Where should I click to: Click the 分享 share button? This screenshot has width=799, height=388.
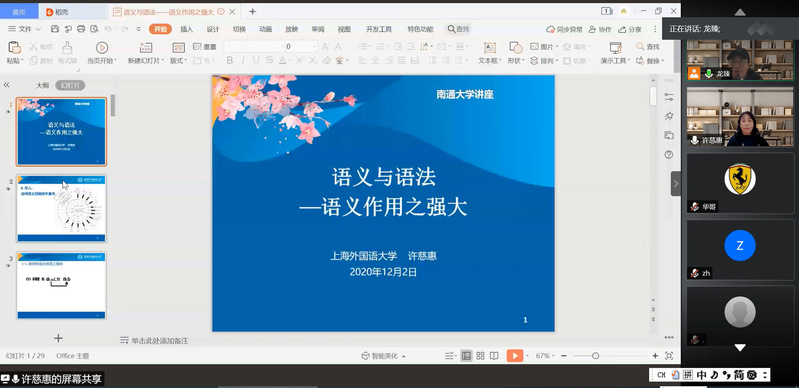click(x=630, y=29)
